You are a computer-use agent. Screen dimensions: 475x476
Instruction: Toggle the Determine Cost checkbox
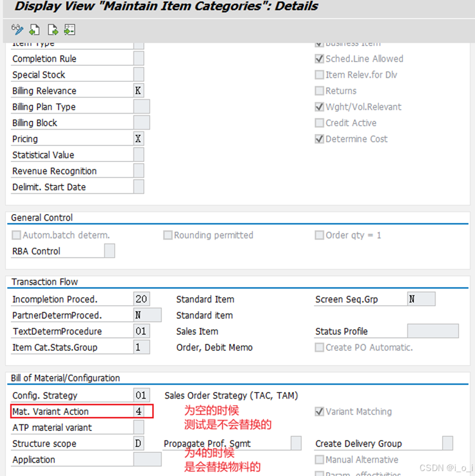pyautogui.click(x=319, y=139)
